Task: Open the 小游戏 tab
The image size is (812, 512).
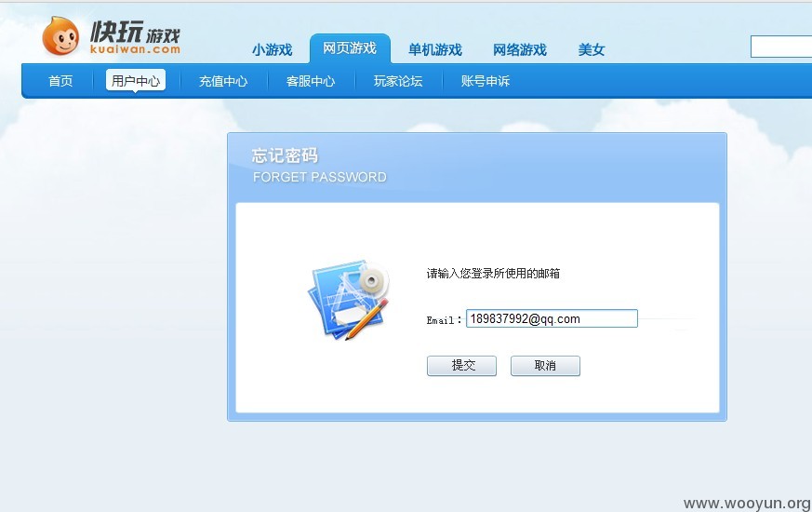Action: [x=273, y=49]
